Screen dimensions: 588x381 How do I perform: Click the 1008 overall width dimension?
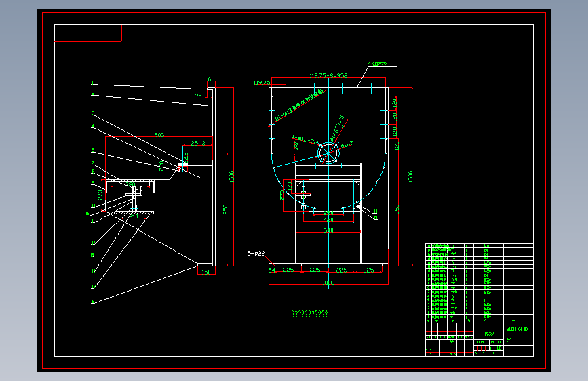[x=328, y=283]
